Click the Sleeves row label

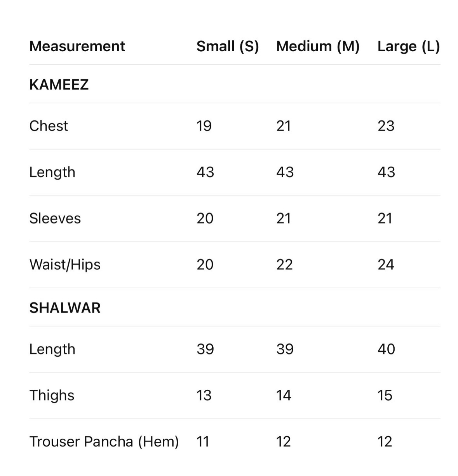pos(55,218)
